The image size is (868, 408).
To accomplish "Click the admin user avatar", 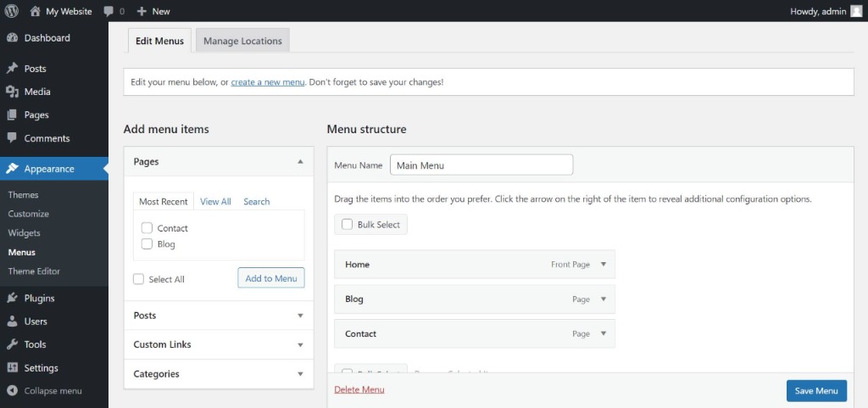I will click(856, 11).
